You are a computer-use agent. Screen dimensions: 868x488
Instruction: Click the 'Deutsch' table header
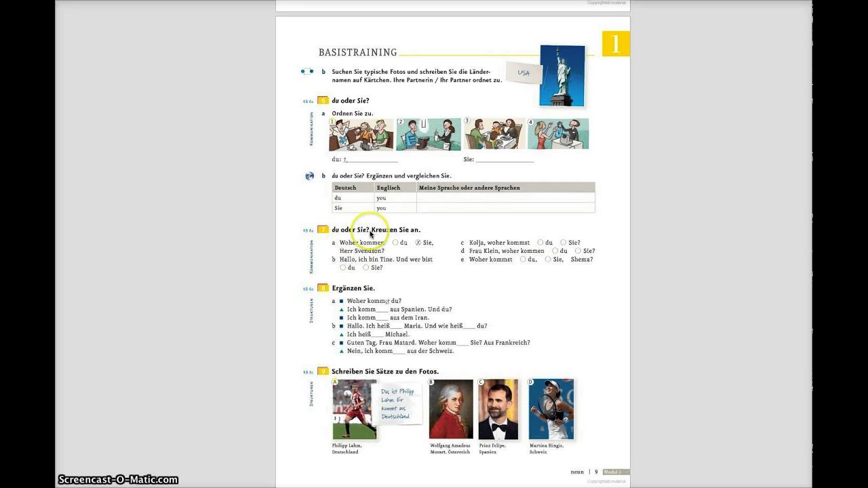pos(353,188)
